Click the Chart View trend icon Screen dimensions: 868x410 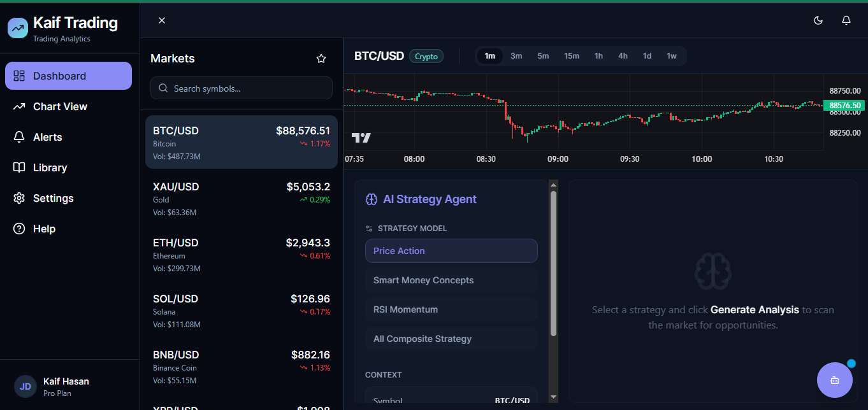click(19, 106)
